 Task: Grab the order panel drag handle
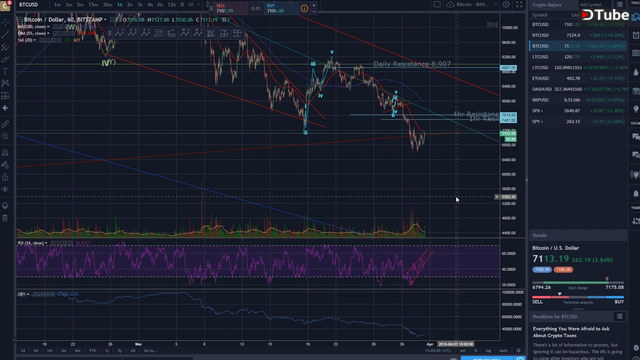point(211,8)
